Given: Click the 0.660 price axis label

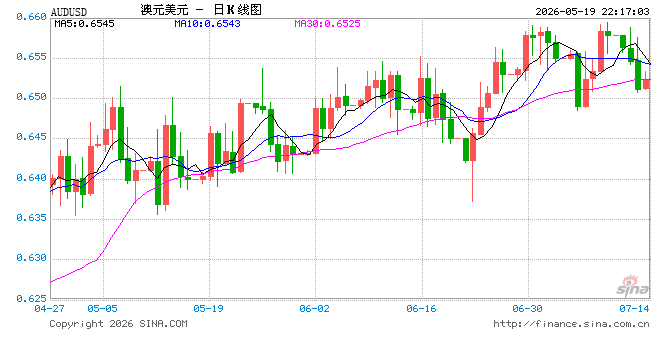Looking at the screenshot, I should pyautogui.click(x=31, y=17).
